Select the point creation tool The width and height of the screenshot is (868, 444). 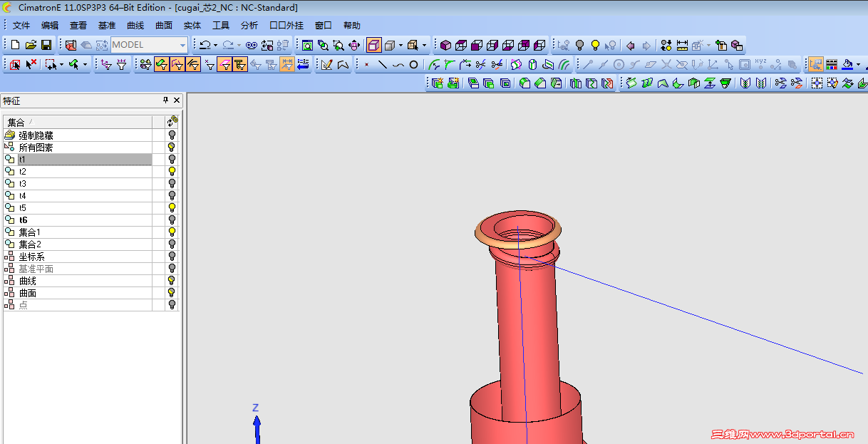coord(367,64)
